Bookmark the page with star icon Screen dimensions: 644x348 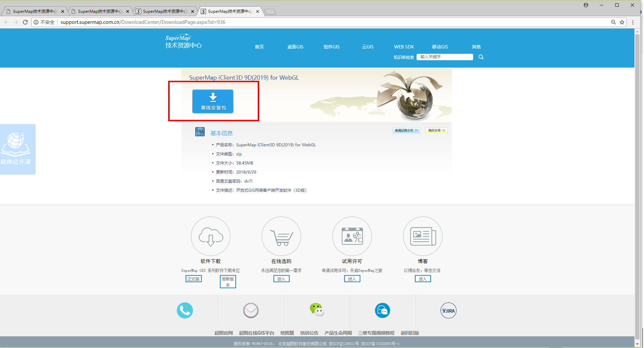tap(622, 22)
